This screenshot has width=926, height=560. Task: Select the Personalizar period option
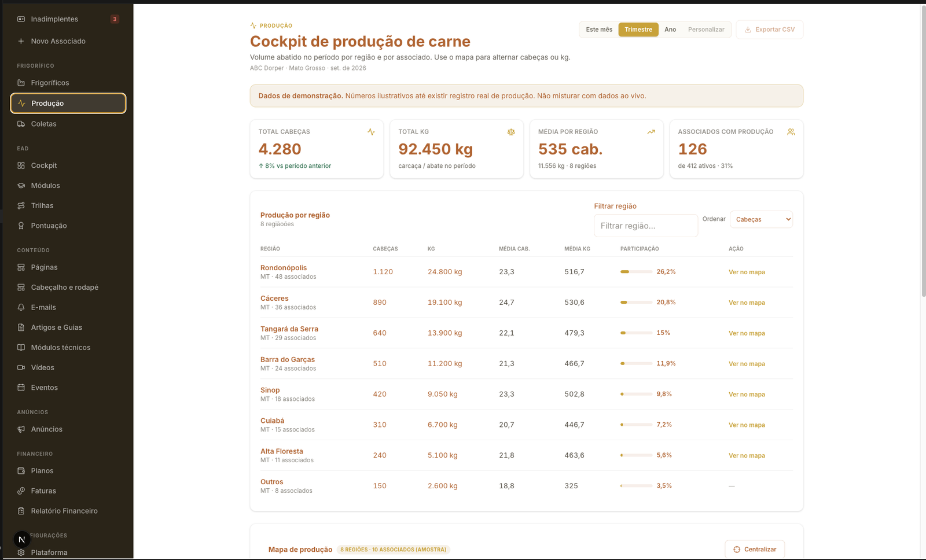pos(706,30)
